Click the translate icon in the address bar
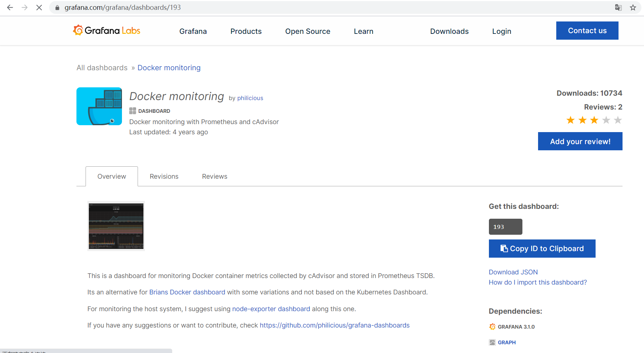The image size is (644, 353). pos(618,7)
